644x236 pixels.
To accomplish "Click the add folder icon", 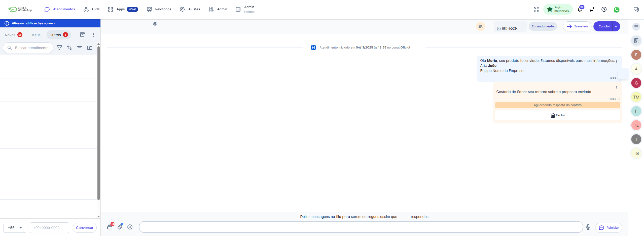I will coord(90,48).
